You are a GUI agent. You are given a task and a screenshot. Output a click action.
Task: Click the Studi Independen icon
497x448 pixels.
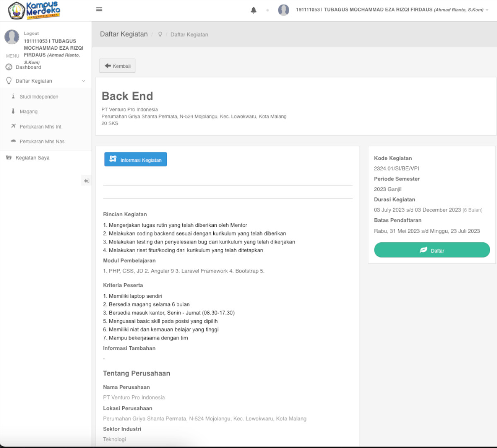(13, 96)
